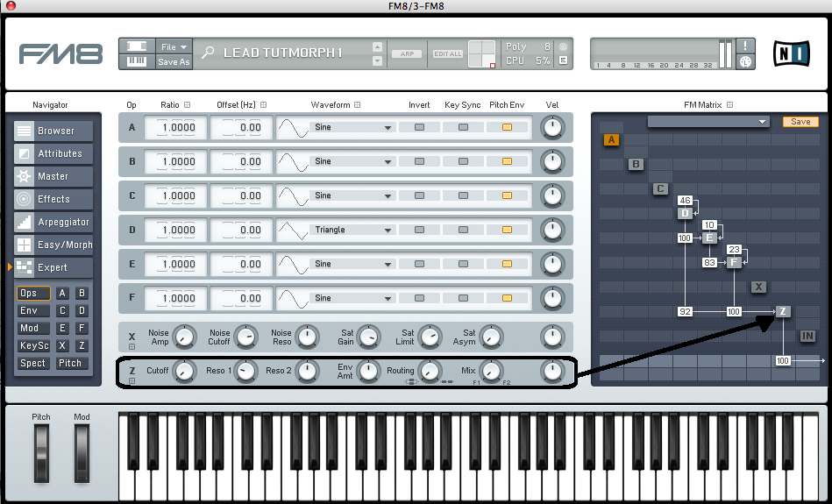The image size is (832, 504).
Task: Open operator E waveform dropdown
Action: point(352,264)
